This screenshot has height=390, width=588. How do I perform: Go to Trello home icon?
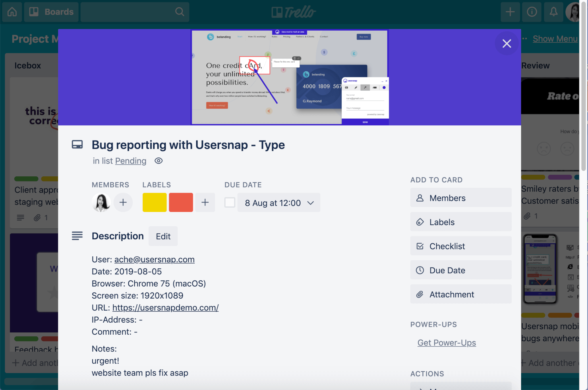click(12, 12)
